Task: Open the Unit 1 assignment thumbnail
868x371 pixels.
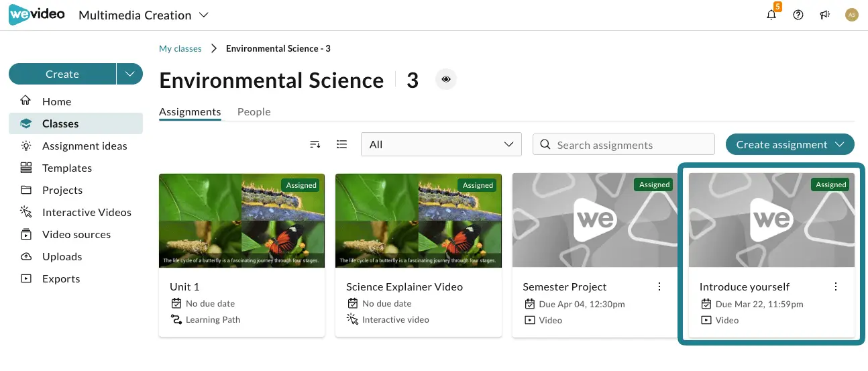Action: [241, 221]
